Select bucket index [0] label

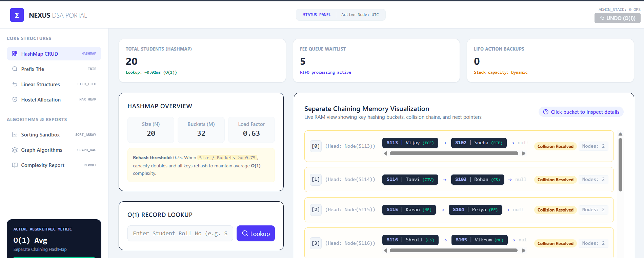tap(316, 146)
